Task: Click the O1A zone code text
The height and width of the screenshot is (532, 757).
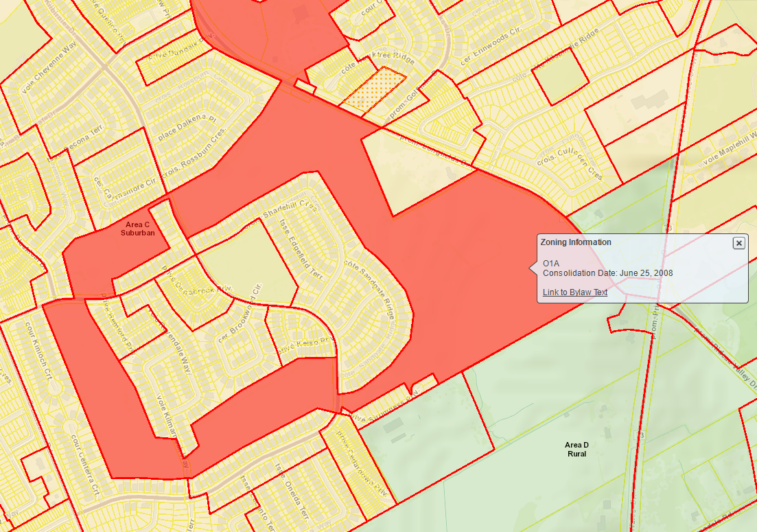Action: point(550,263)
